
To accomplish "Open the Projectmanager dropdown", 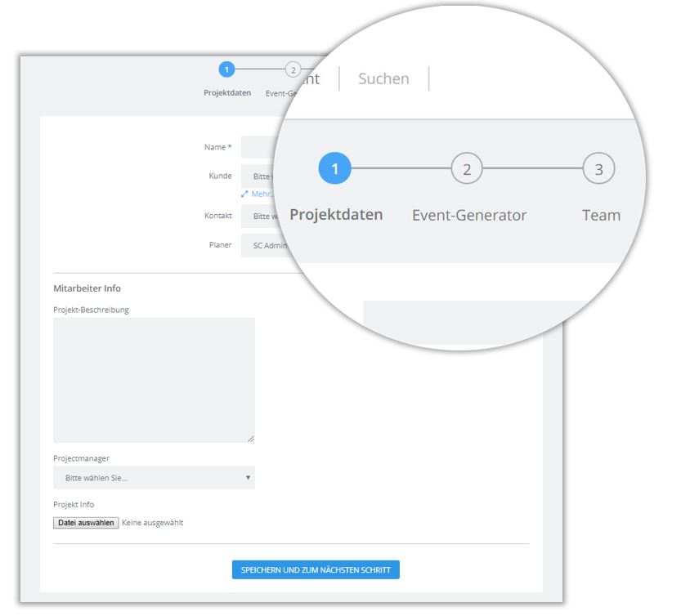I will (x=154, y=478).
